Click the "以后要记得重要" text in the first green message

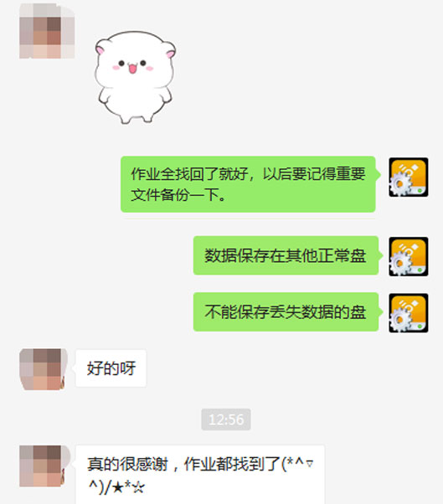click(314, 174)
